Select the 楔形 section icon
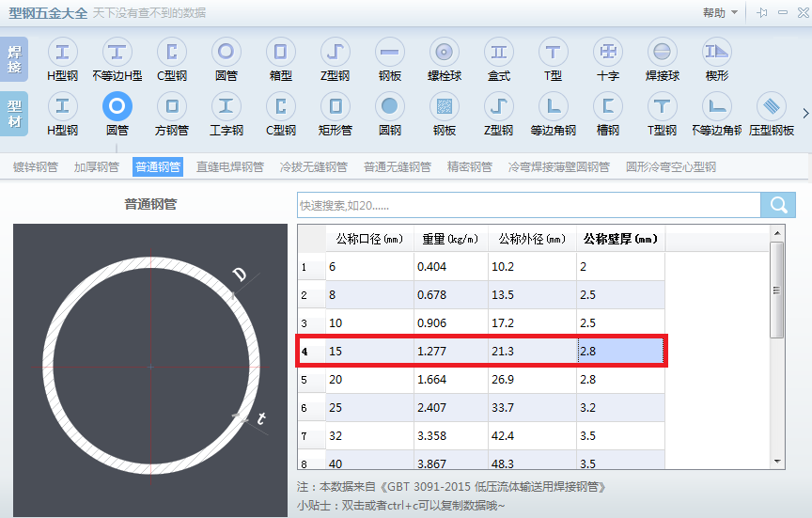 [717, 53]
